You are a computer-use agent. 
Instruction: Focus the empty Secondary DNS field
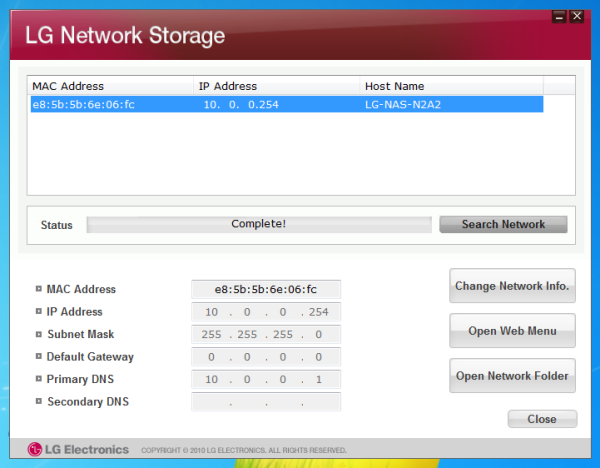point(266,402)
